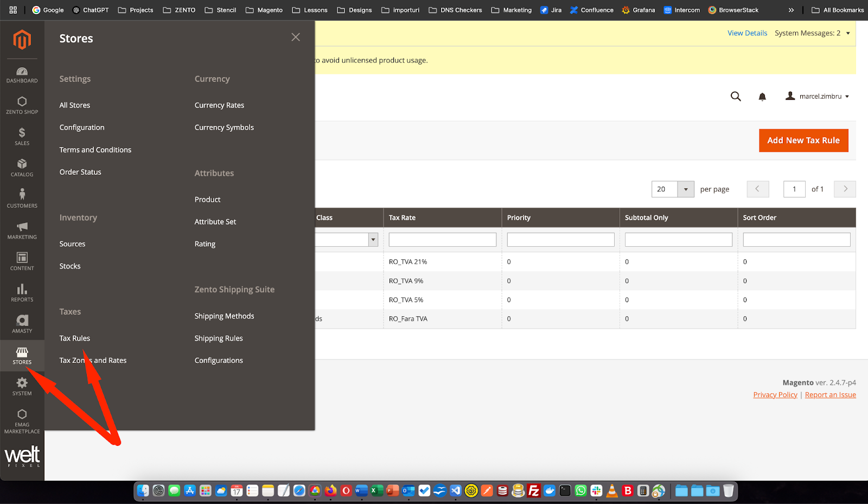Open the Sales dollar icon menu

tap(22, 137)
